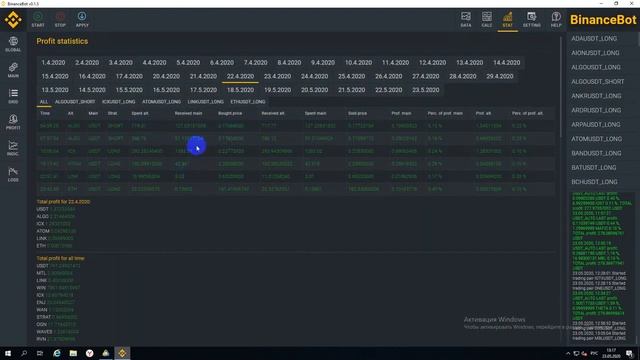
Task: Click the STOP bot icon
Action: tap(60, 19)
